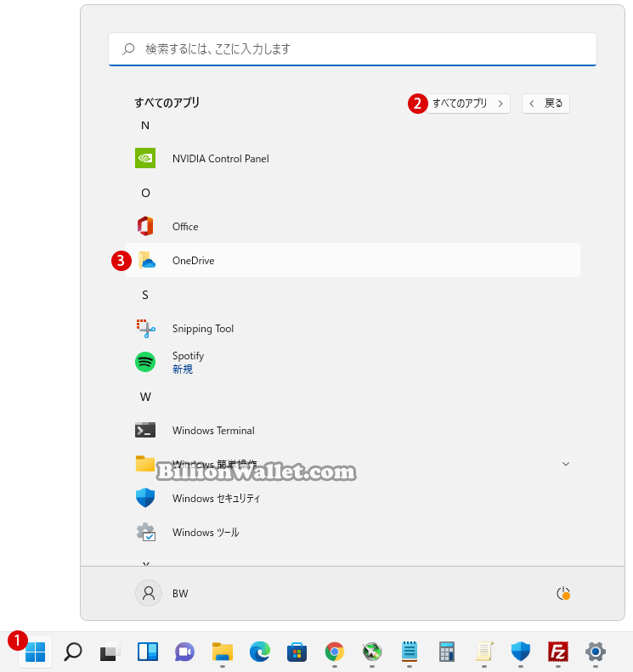Click the Windows ツール gear icon
633x672 pixels.
(146, 533)
